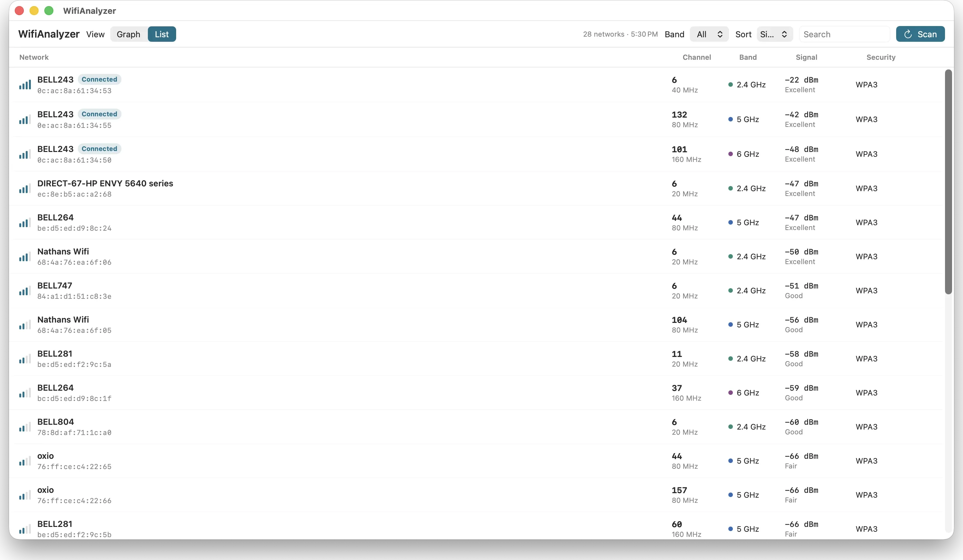Click the signal bars icon for BELL243 channel 6

click(25, 85)
